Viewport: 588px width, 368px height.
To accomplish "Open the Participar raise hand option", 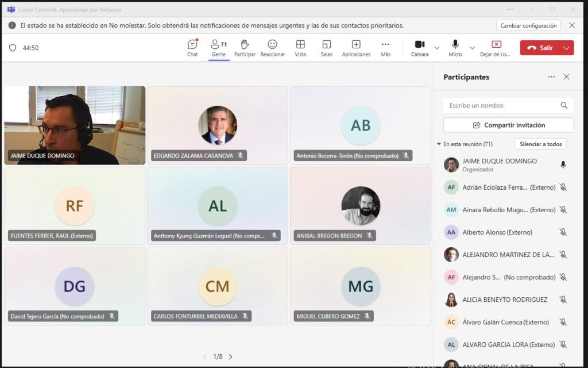I will [x=245, y=48].
